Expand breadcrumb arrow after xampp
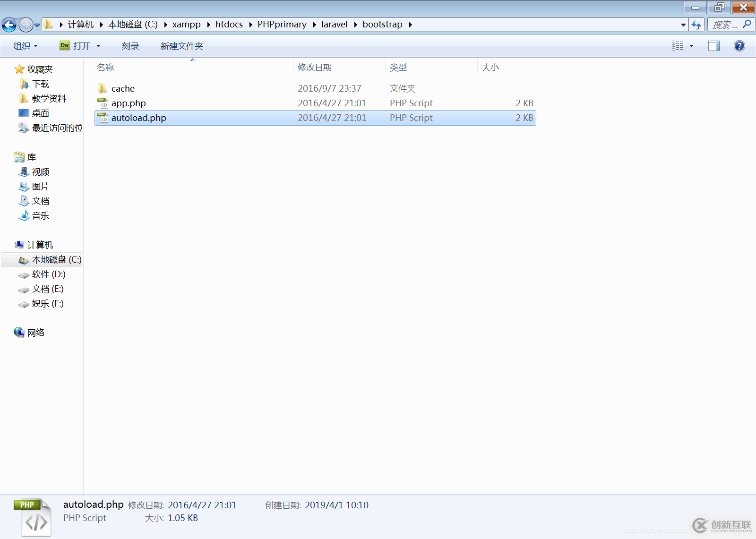The width and height of the screenshot is (756, 539). (208, 25)
